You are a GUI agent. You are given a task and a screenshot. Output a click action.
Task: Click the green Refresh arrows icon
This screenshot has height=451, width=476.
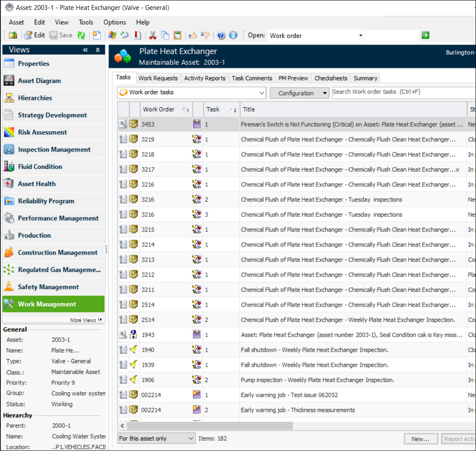[x=81, y=35]
